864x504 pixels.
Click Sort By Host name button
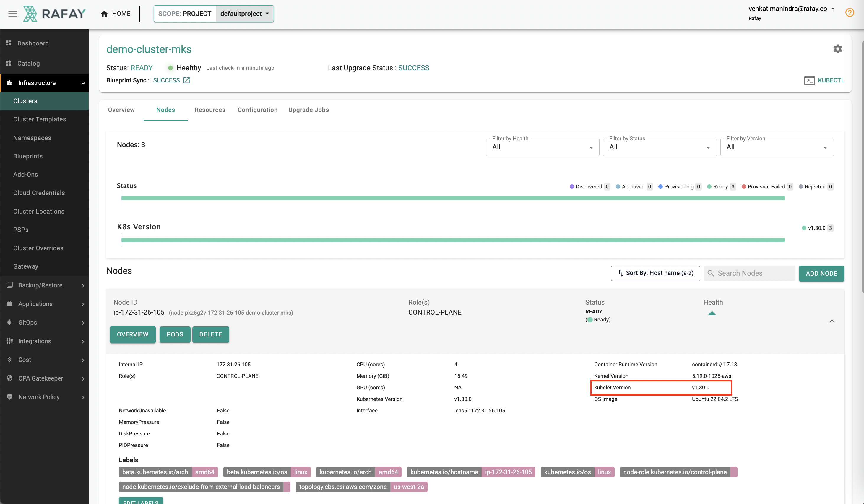[655, 273]
